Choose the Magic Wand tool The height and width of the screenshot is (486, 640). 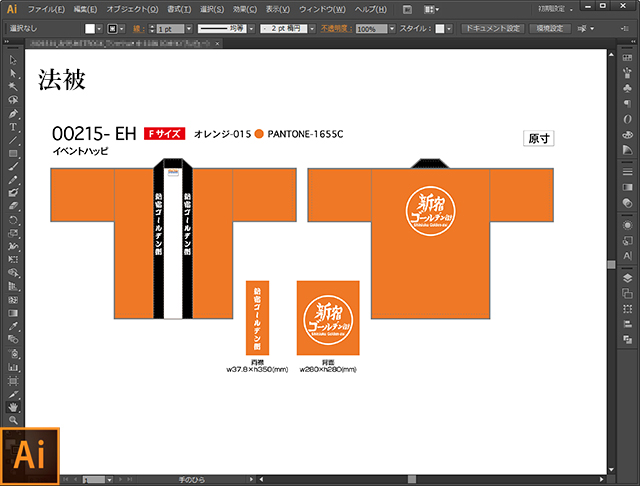pos(13,87)
